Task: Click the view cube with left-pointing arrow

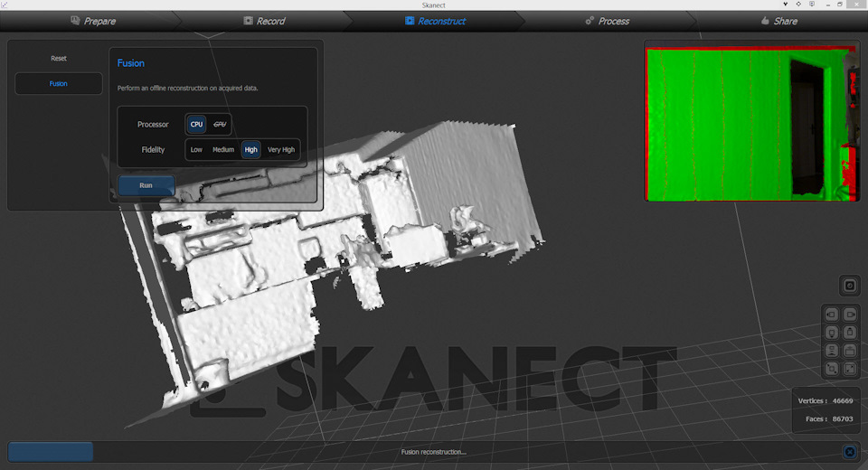Action: coord(832,315)
